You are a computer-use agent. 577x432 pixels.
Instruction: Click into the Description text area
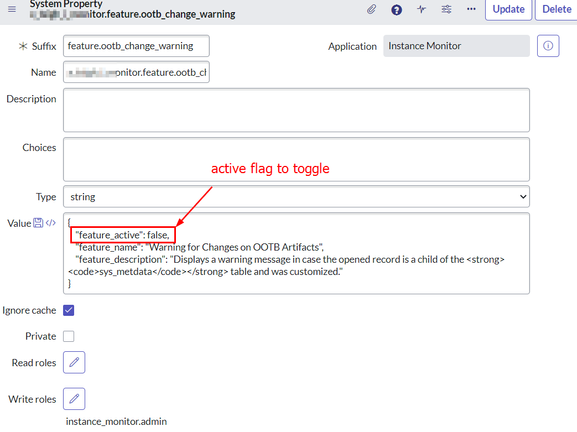296,110
